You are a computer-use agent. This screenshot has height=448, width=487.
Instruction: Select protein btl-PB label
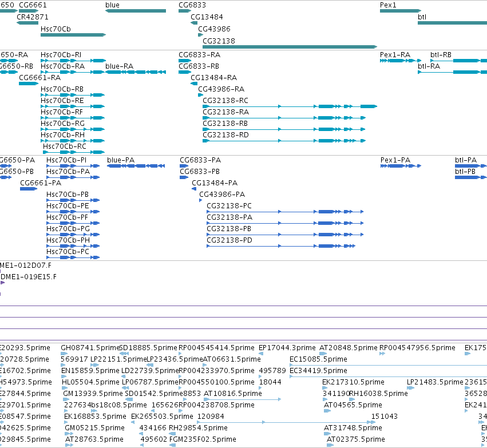tap(465, 172)
